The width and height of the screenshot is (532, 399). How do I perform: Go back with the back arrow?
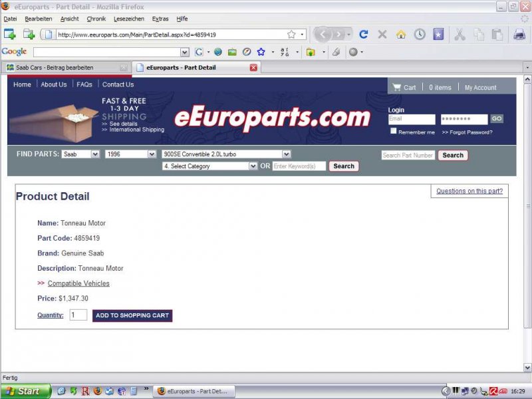click(x=323, y=35)
